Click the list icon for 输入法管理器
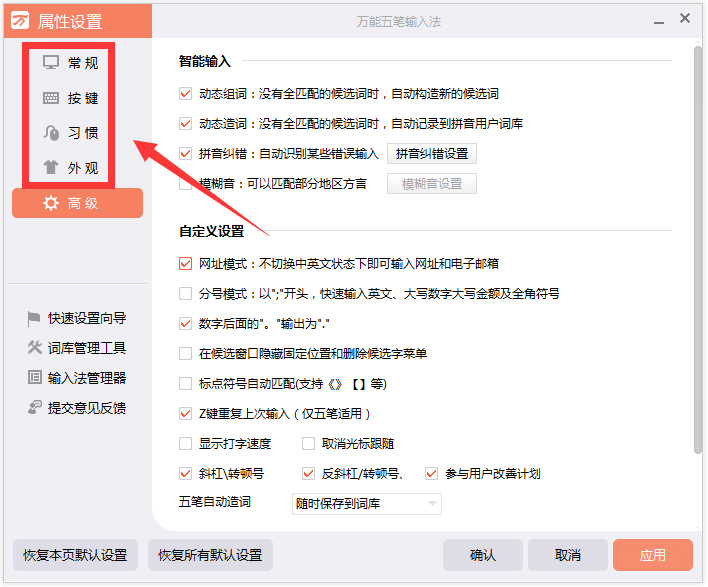The height and width of the screenshot is (587, 708). [x=35, y=377]
